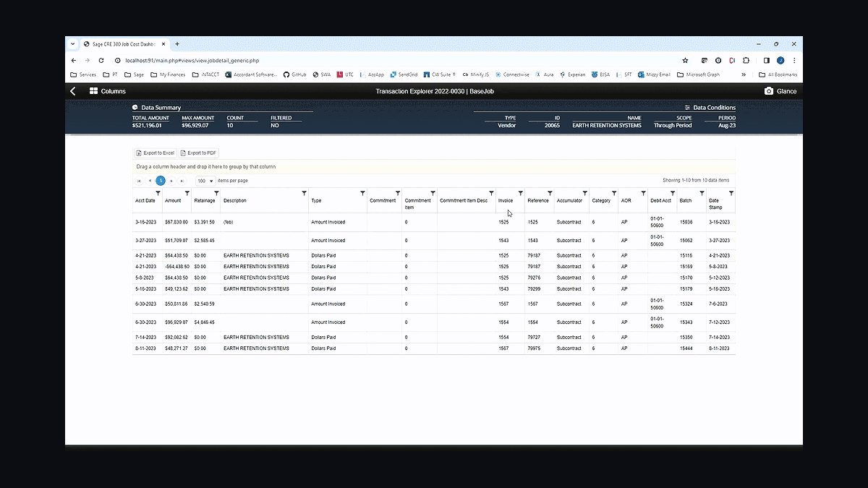Viewport: 868px width, 488px height.
Task: Open filter for Description column
Action: pyautogui.click(x=305, y=193)
